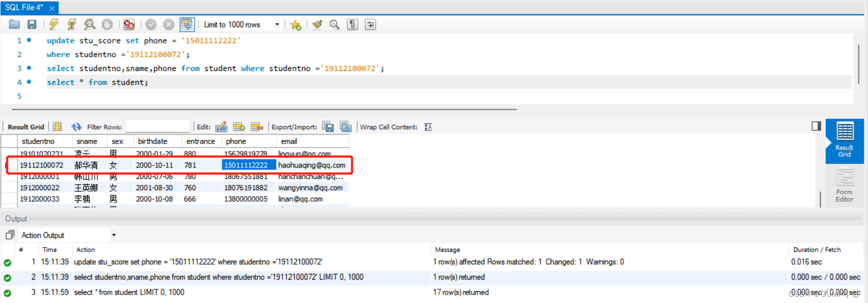Switch to Result Grid side button
Viewport: 868px width, 303px height.
pyautogui.click(x=844, y=140)
